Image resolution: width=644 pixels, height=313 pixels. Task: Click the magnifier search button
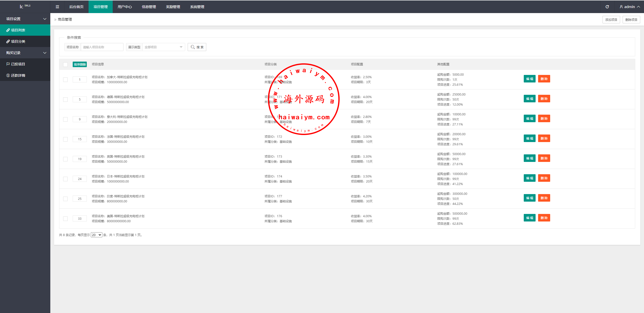click(x=197, y=47)
